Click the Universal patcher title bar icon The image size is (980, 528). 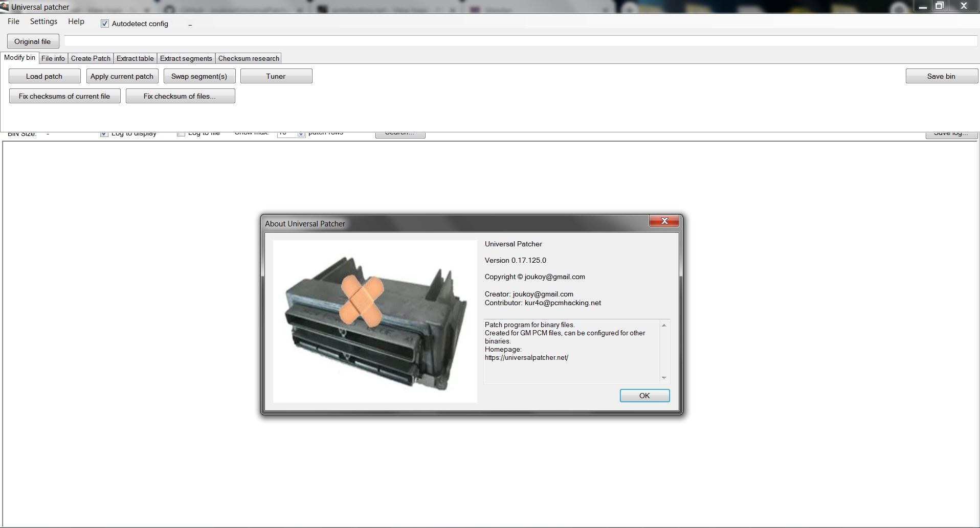5,7
